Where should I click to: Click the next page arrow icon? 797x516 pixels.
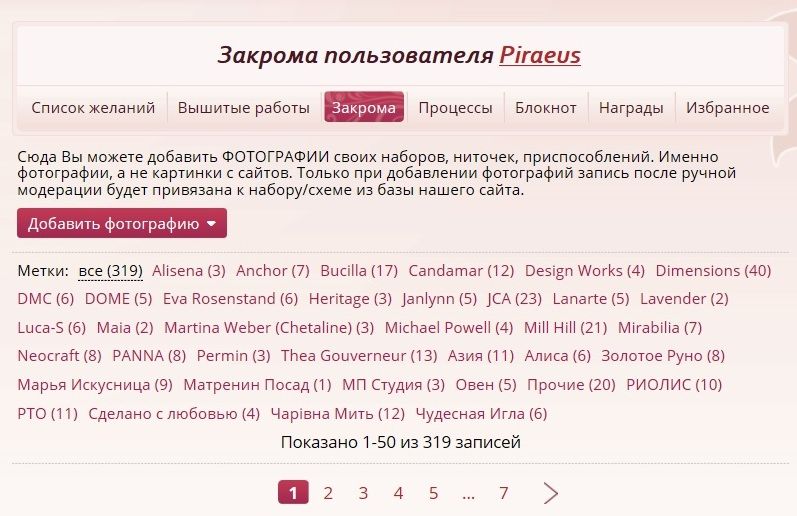pos(551,493)
